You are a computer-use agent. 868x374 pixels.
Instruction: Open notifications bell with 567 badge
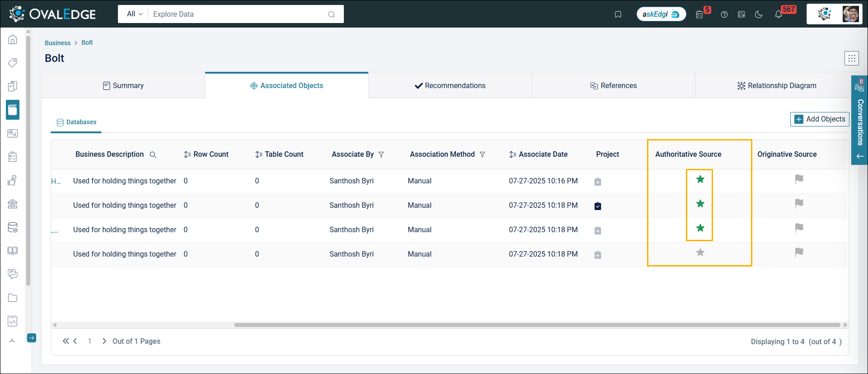click(x=778, y=14)
